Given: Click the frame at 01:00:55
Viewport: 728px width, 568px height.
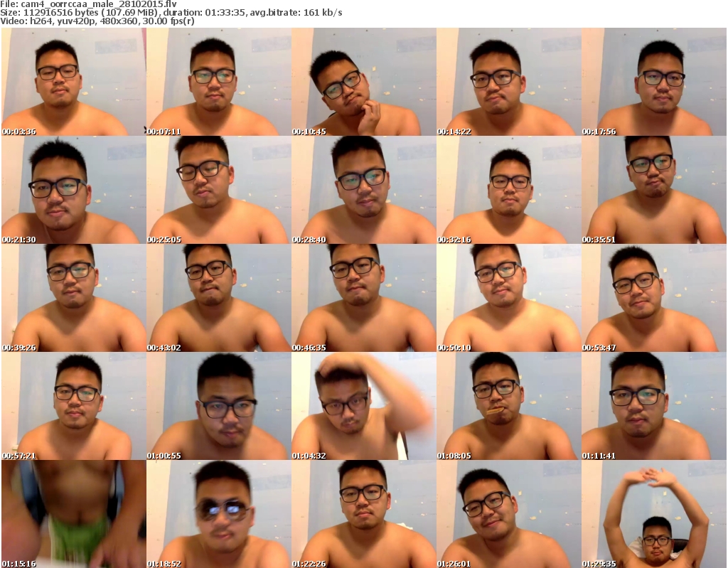Looking at the screenshot, I should 219,406.
